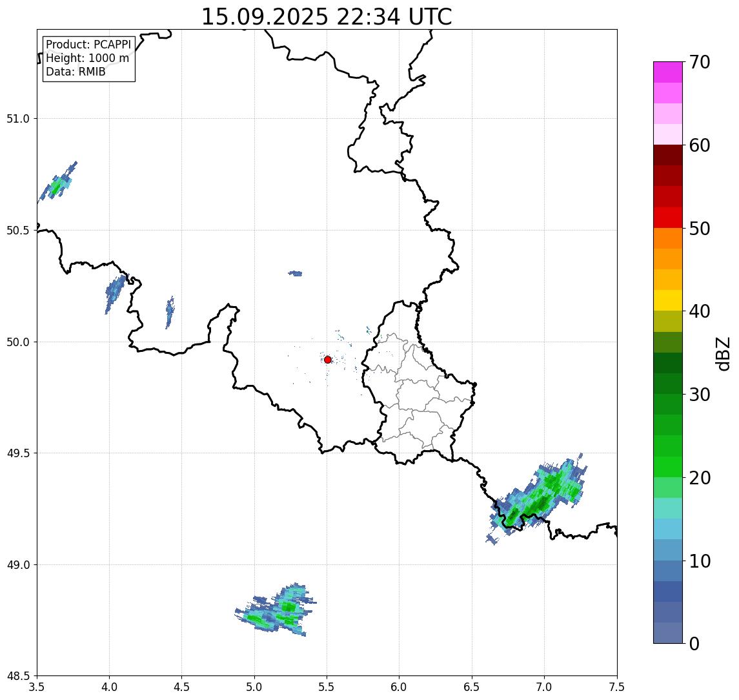The image size is (739, 700).
Task: Click the colorbar tick label 50
Action: point(700,229)
